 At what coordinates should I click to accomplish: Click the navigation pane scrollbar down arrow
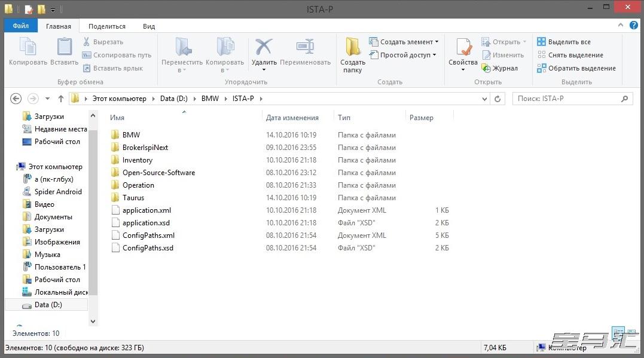(93, 321)
